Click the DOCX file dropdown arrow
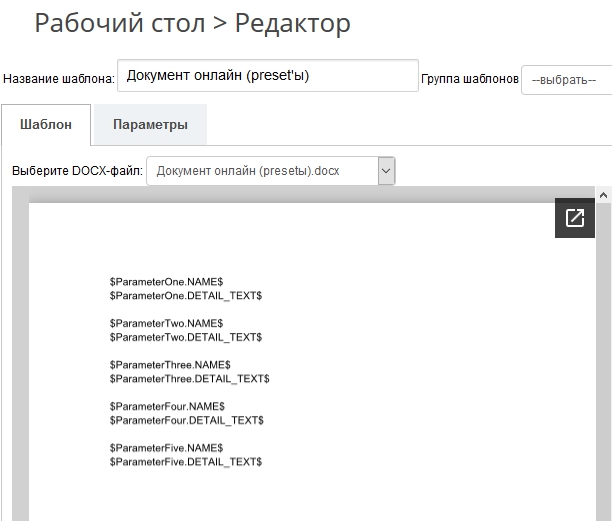Image resolution: width=612 pixels, height=521 pixels. [x=386, y=171]
